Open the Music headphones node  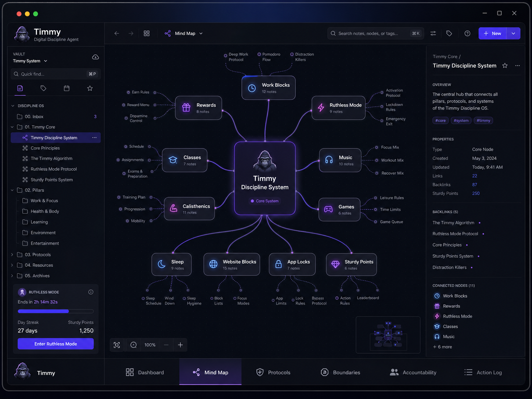pyautogui.click(x=340, y=160)
